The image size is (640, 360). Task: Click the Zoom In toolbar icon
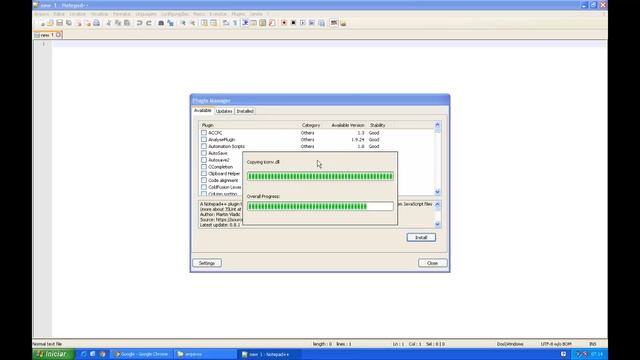coord(183,23)
